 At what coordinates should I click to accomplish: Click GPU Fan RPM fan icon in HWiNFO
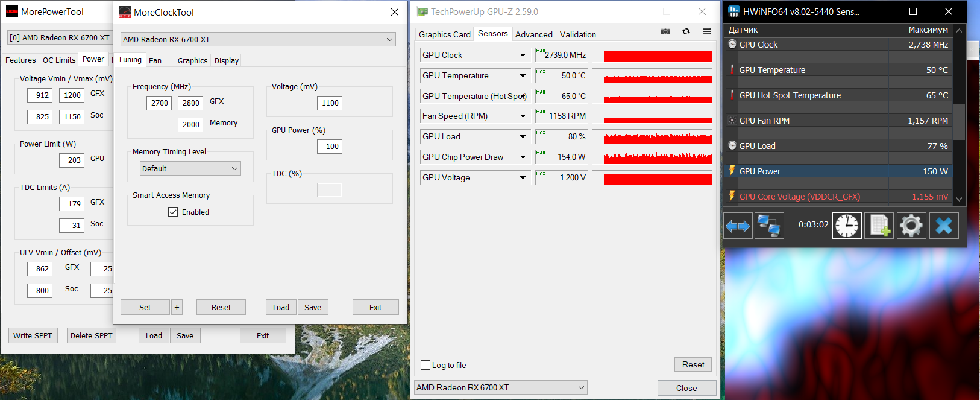[x=732, y=120]
